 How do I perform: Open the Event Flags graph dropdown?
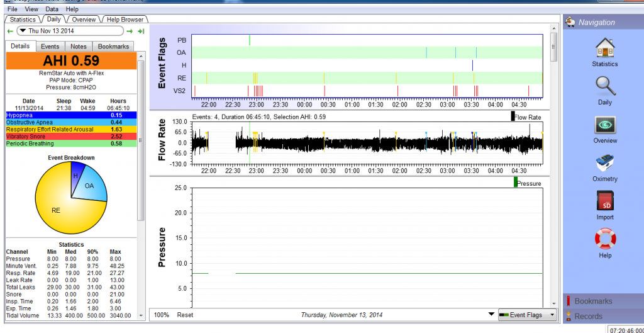528,315
